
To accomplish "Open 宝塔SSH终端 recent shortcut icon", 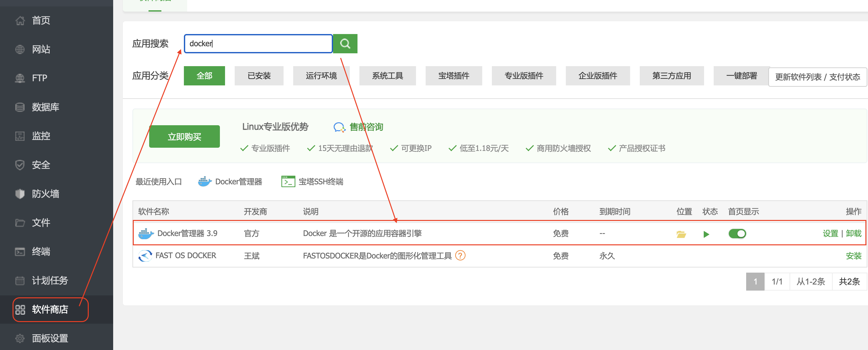I will (288, 182).
